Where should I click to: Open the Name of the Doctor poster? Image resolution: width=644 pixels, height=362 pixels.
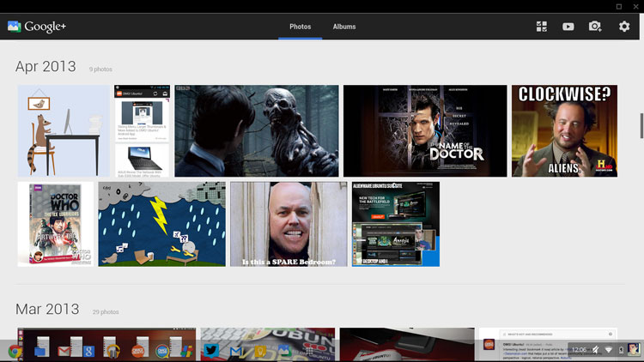(x=425, y=131)
